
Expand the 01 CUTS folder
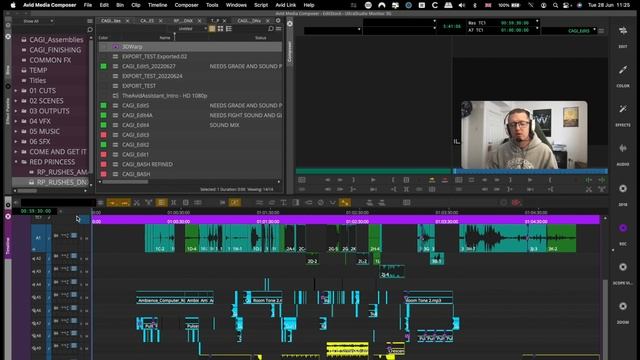(x=16, y=91)
